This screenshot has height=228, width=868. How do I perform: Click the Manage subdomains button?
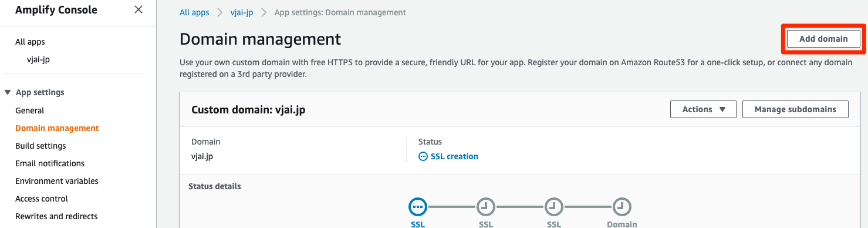795,109
